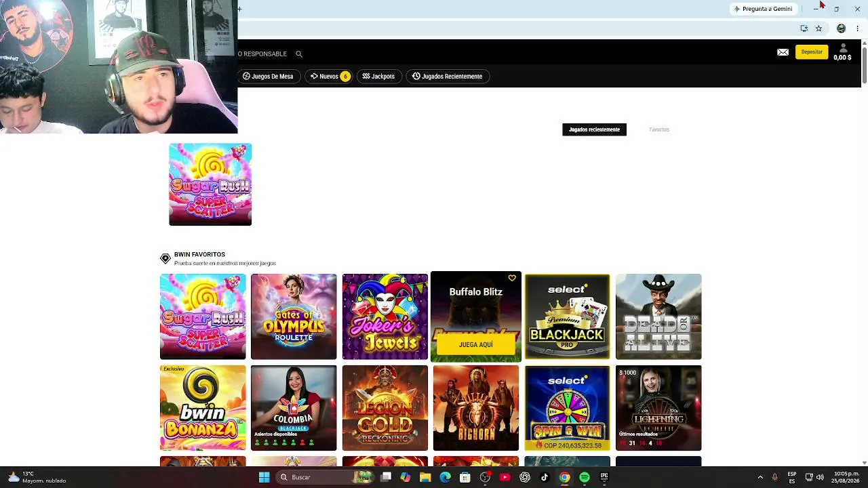This screenshot has width=868, height=488.
Task: Open the Select Spin & Win game
Action: click(567, 408)
